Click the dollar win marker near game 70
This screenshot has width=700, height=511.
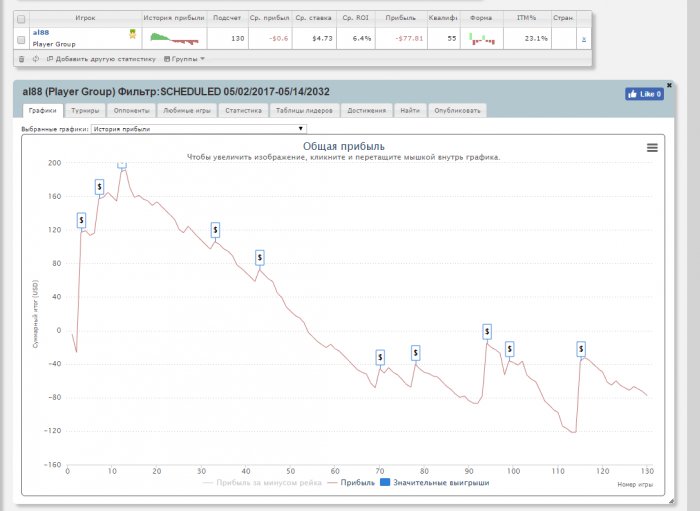[x=380, y=357]
